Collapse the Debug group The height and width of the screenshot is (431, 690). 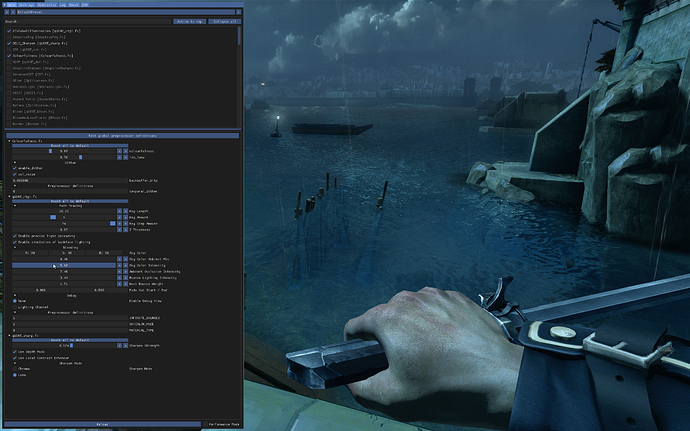click(15, 295)
